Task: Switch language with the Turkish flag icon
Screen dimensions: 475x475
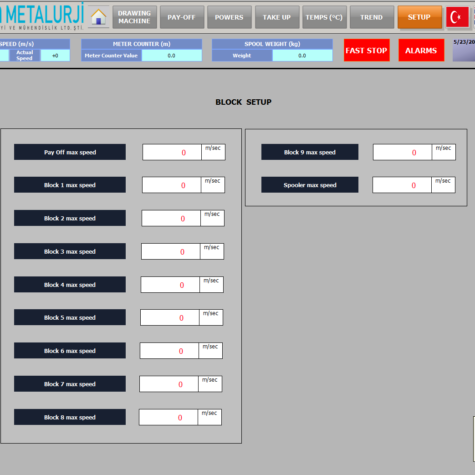Action: pyautogui.click(x=457, y=17)
